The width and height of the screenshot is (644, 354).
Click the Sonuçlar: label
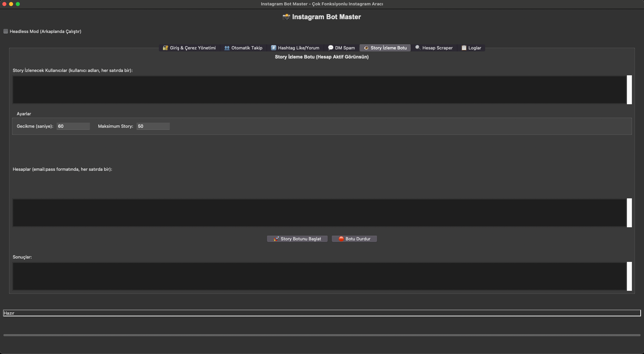coord(22,257)
